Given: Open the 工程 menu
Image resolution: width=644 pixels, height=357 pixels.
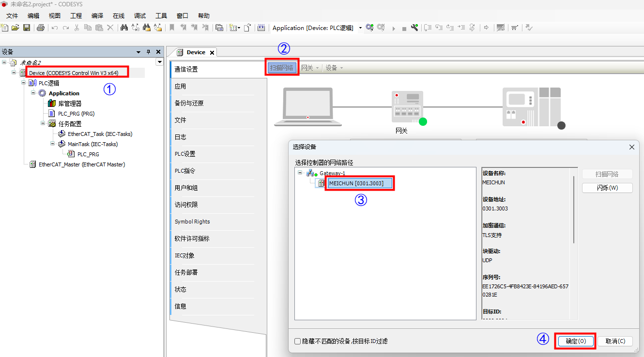Looking at the screenshot, I should (x=76, y=15).
